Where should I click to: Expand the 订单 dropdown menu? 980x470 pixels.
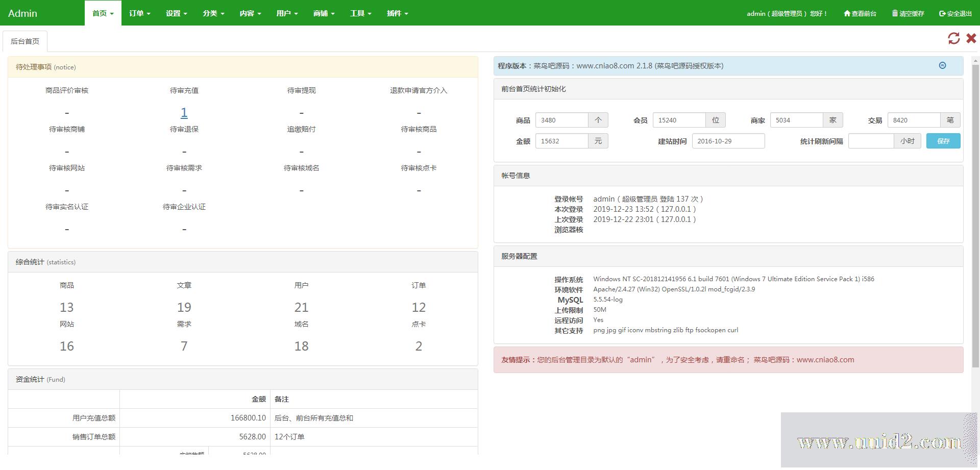point(139,14)
